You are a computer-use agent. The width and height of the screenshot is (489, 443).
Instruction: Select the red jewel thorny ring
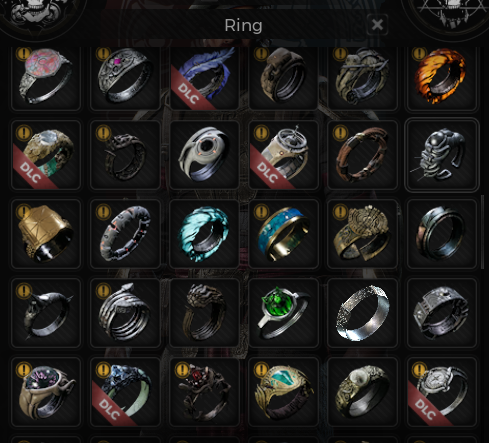(204, 392)
